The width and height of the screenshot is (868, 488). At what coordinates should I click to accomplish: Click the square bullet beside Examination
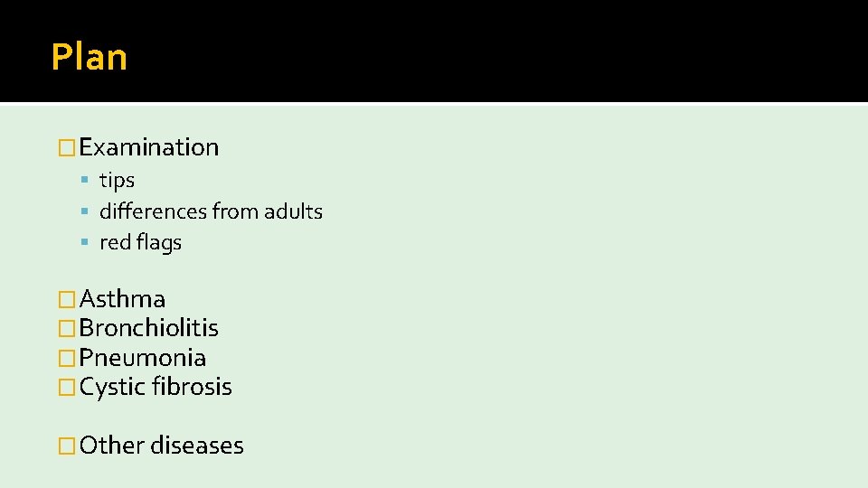tap(66, 147)
